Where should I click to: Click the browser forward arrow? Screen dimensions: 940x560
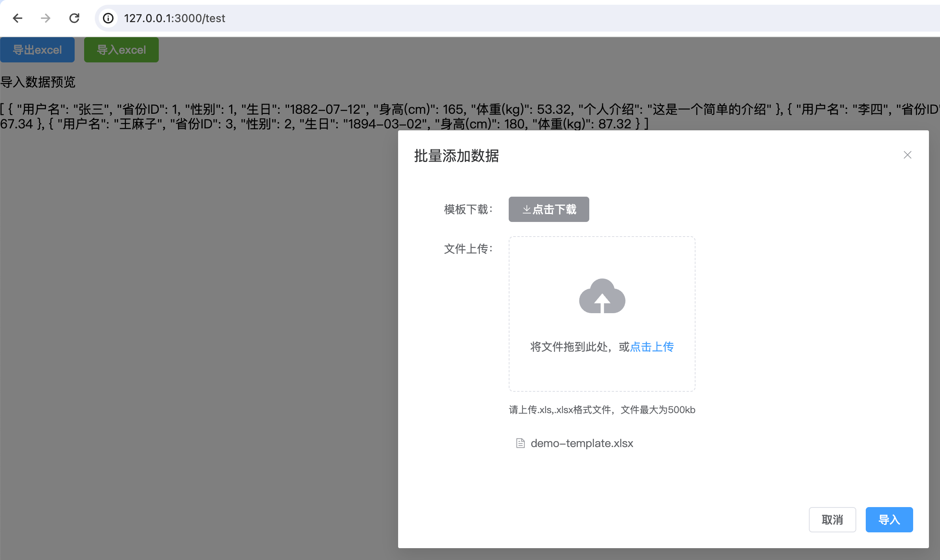[46, 18]
